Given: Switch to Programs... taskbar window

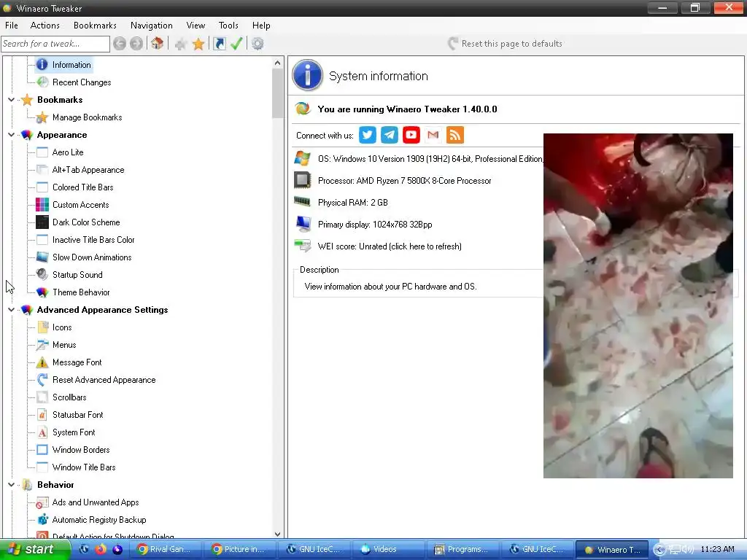Looking at the screenshot, I should [x=462, y=550].
